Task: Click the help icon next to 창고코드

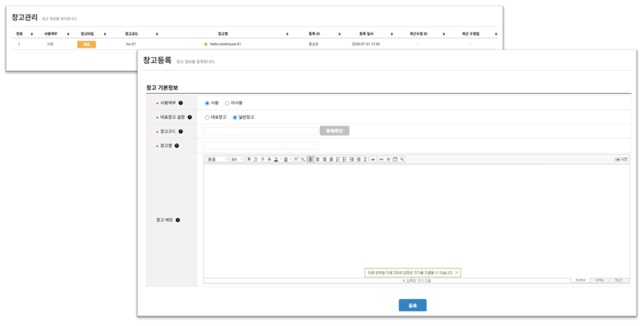Action: pyautogui.click(x=181, y=131)
